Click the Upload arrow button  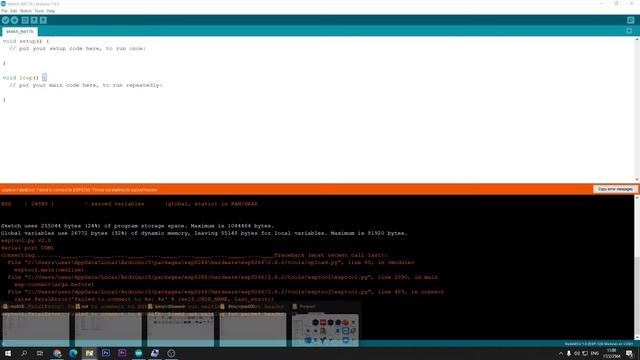pos(15,20)
